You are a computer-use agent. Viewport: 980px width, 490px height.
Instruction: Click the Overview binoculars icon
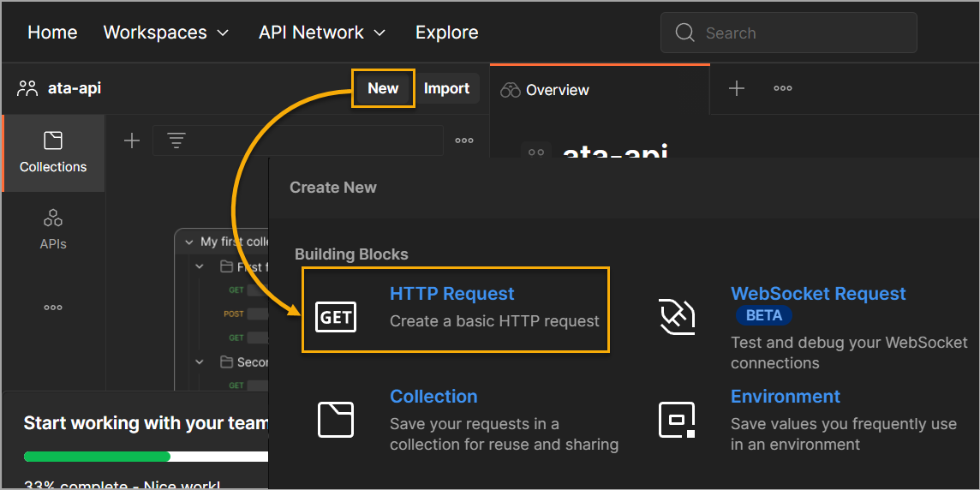511,90
